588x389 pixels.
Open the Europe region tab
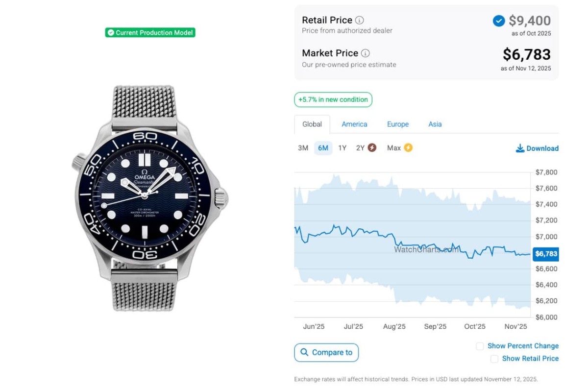397,124
